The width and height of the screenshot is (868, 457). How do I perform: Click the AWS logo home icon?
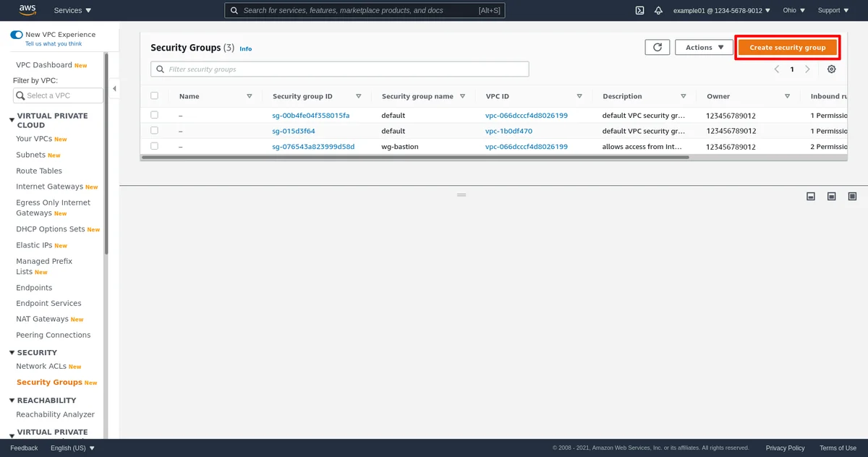pyautogui.click(x=27, y=10)
